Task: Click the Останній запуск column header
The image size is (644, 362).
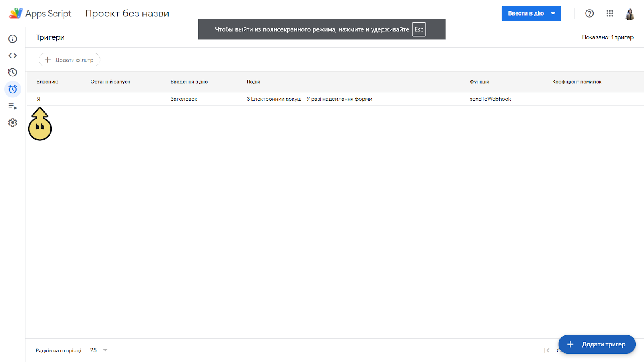Action: (110, 82)
